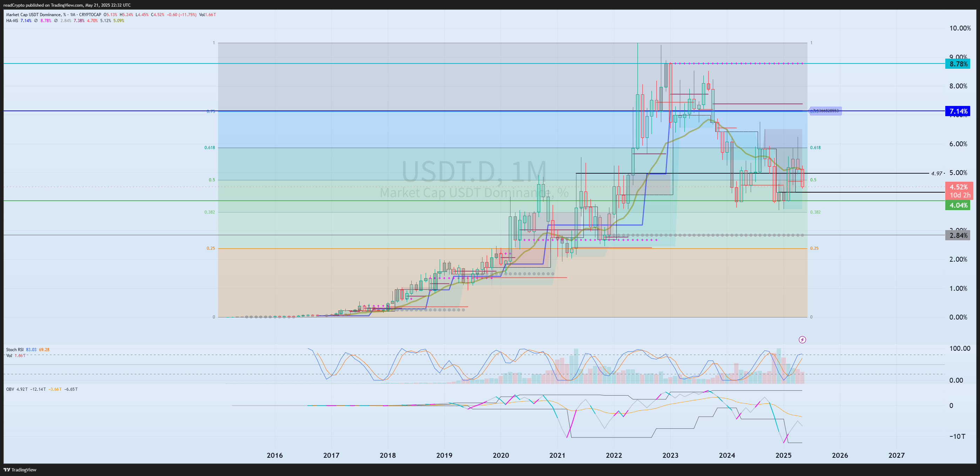Click the 2.00% price axis label
980x476 pixels.
958,259
